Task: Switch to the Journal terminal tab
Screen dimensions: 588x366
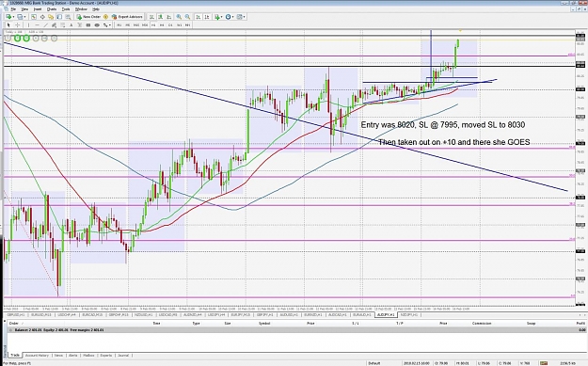Action: (123, 355)
